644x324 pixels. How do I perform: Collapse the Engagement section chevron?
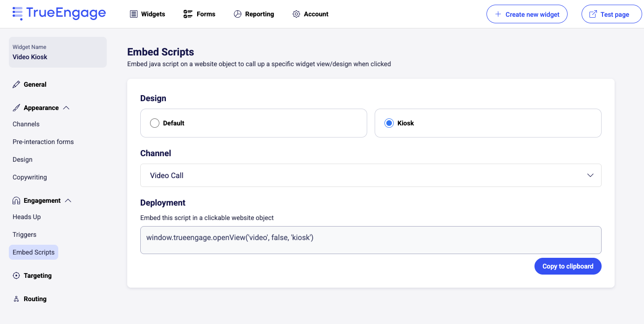[x=68, y=200]
